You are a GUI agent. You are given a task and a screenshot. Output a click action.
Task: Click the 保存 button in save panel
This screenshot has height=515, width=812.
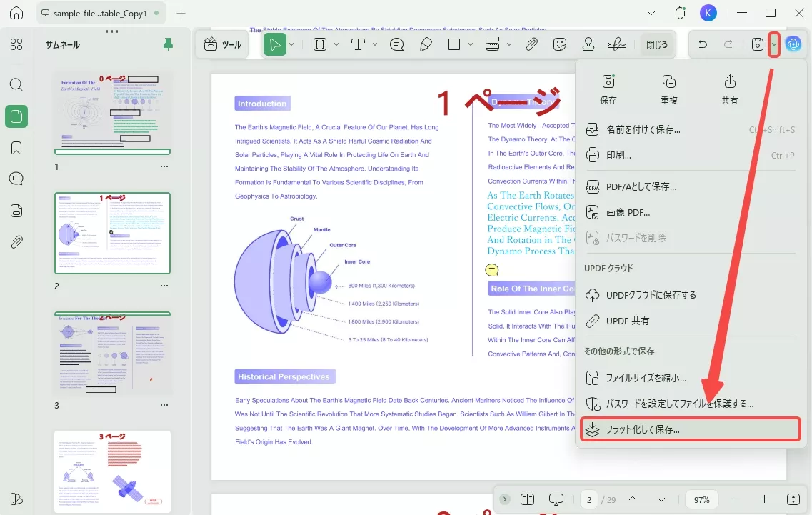(x=608, y=89)
